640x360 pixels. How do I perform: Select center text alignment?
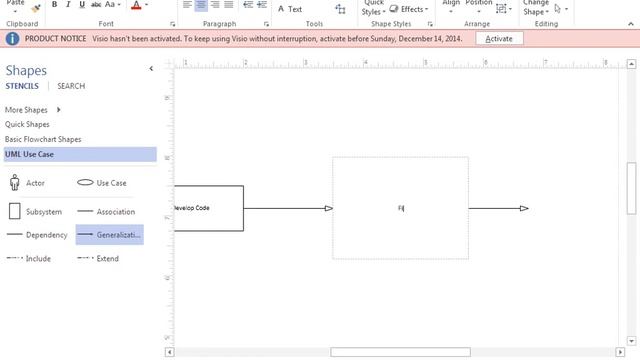[x=201, y=5]
